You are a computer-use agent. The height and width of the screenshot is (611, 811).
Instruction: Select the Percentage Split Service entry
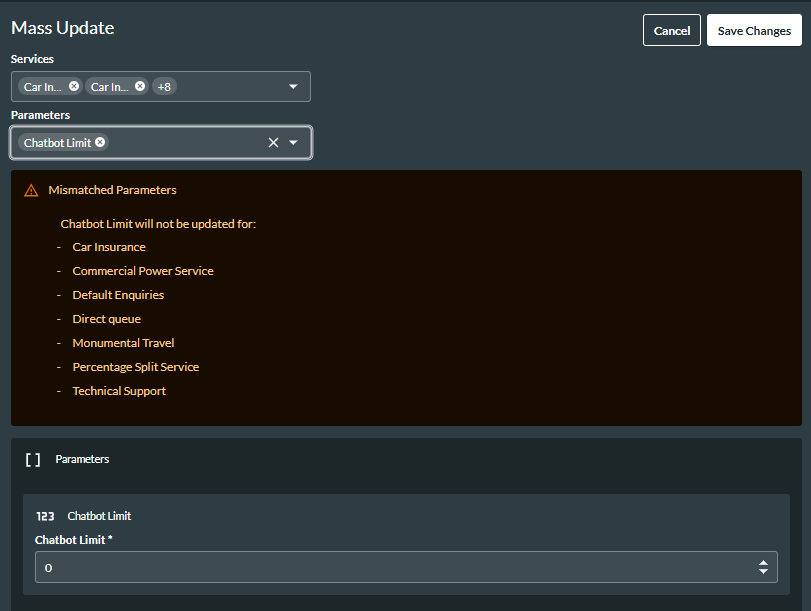click(136, 367)
